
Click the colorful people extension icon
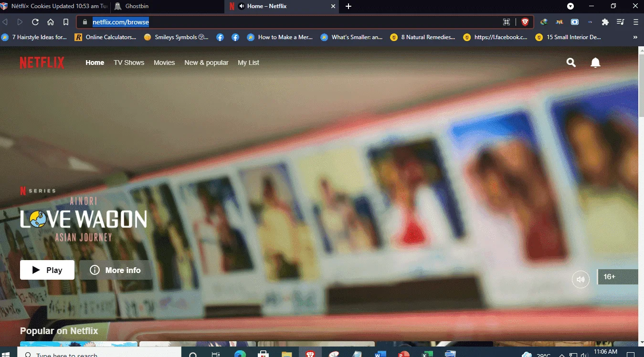pos(560,22)
